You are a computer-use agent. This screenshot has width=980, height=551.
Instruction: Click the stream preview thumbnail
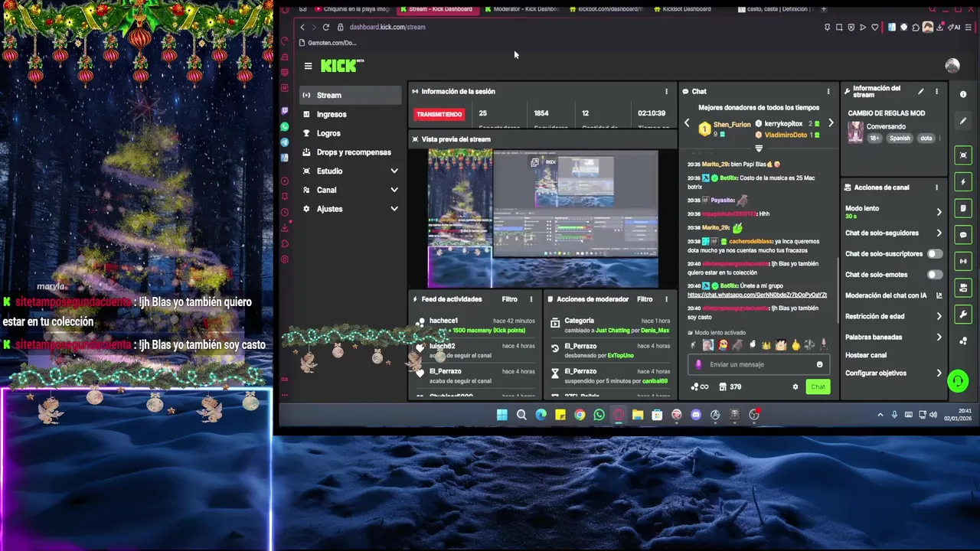[543, 219]
